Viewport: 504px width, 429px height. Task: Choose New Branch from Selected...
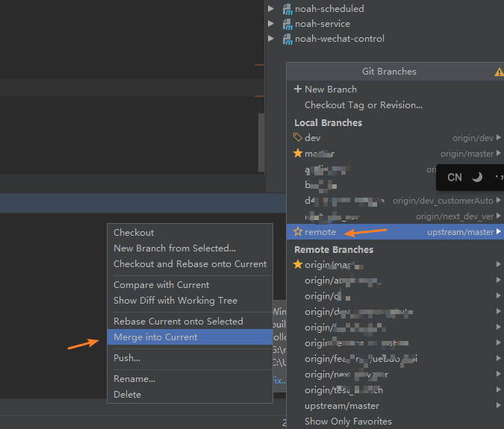190,248
